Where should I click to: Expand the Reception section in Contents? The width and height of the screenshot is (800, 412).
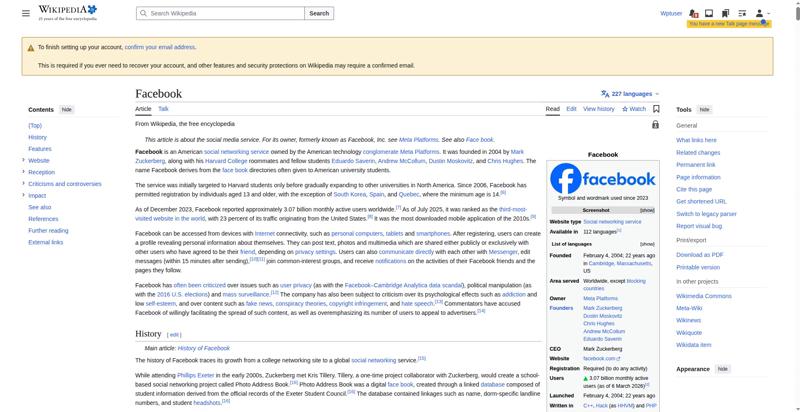(23, 172)
